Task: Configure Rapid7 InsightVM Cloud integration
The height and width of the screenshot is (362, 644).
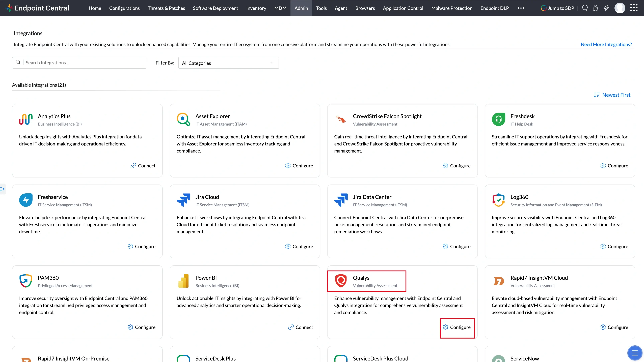Action: pos(614,327)
